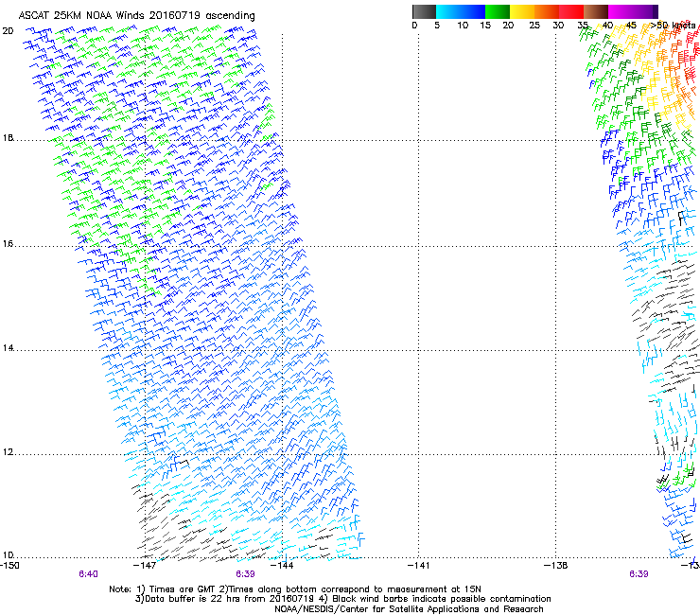700x615 pixels.
Task: Click the red 30-35 knots legend segment
Action: (571, 11)
